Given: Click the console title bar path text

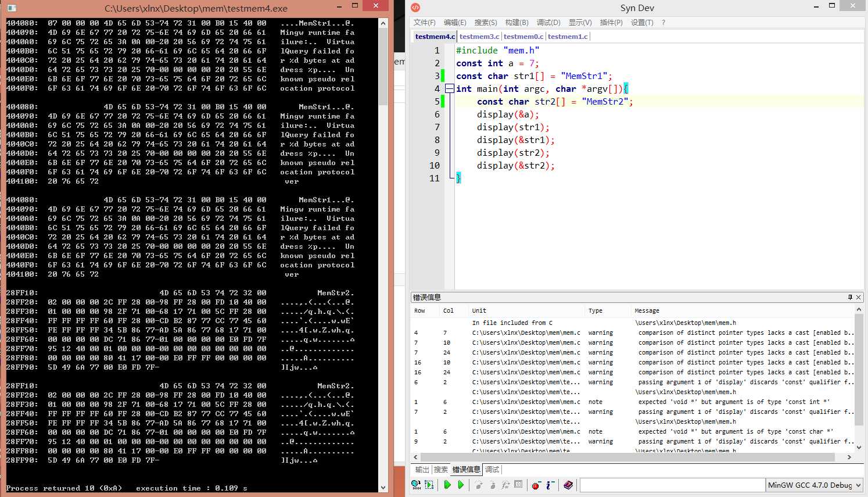Looking at the screenshot, I should click(196, 8).
